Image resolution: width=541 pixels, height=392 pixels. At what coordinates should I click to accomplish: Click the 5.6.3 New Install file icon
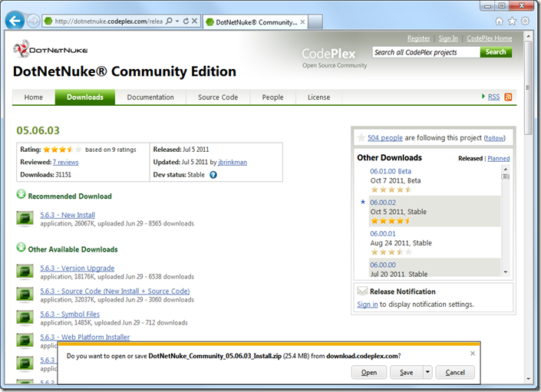point(25,218)
